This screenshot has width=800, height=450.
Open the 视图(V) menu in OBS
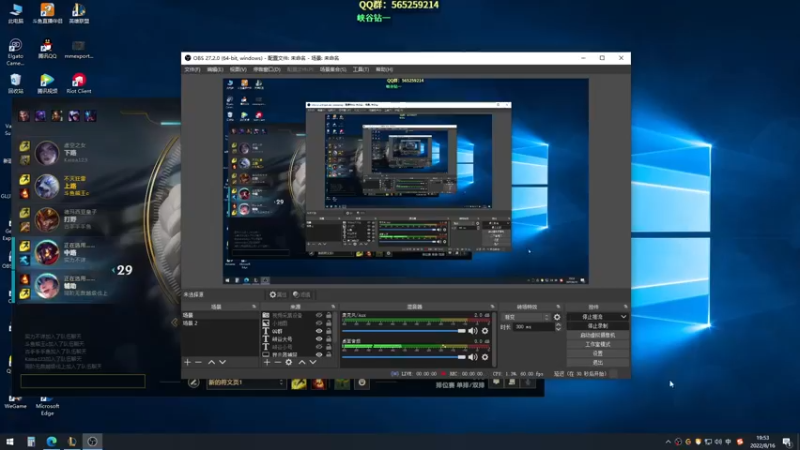(x=238, y=69)
